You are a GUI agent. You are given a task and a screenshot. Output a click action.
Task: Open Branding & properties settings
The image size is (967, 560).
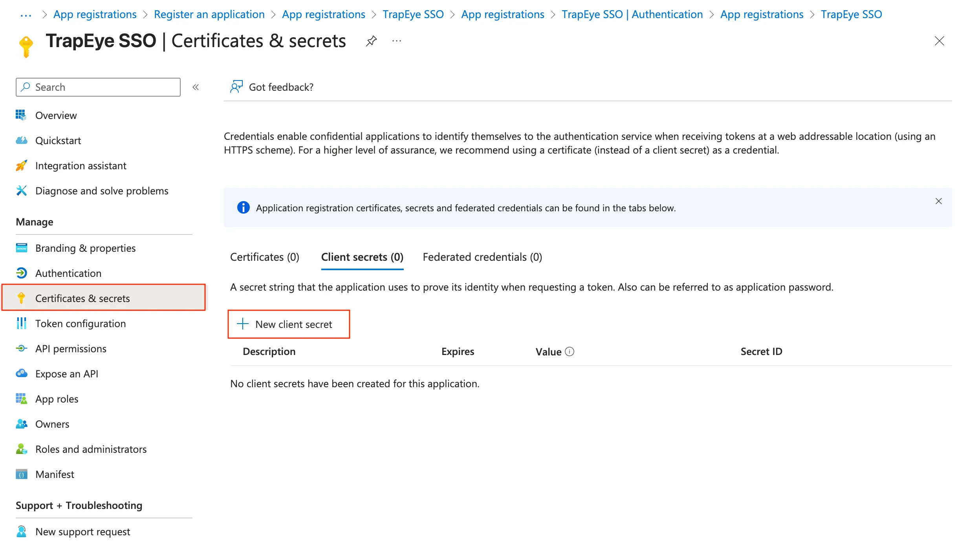point(85,248)
